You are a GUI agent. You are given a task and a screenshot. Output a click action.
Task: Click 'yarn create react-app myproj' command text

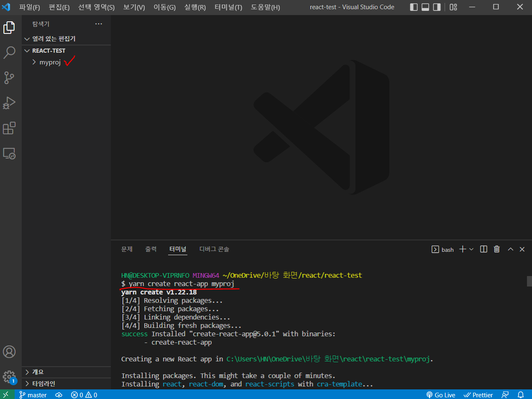[x=182, y=284]
